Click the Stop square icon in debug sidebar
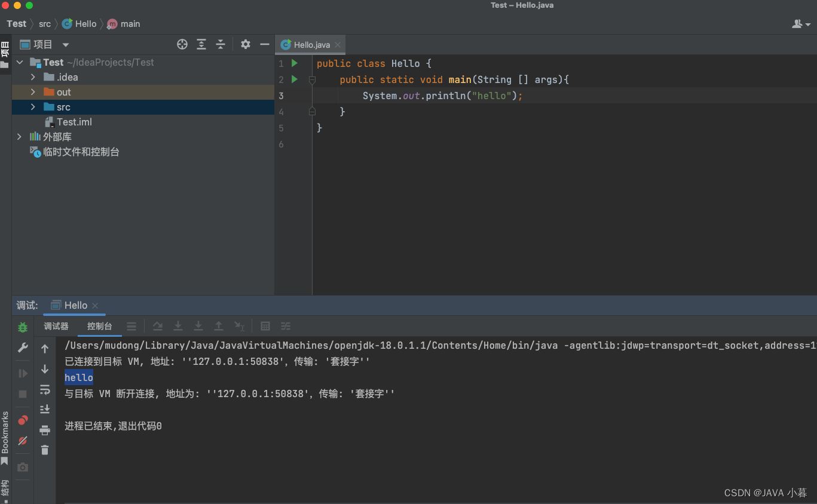The height and width of the screenshot is (504, 817). [x=23, y=394]
